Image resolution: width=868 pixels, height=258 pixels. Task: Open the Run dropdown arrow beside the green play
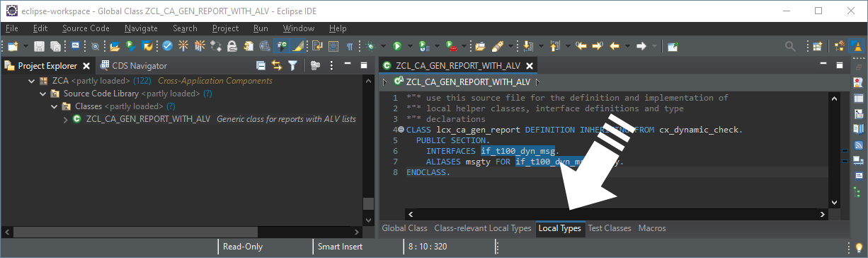(409, 47)
